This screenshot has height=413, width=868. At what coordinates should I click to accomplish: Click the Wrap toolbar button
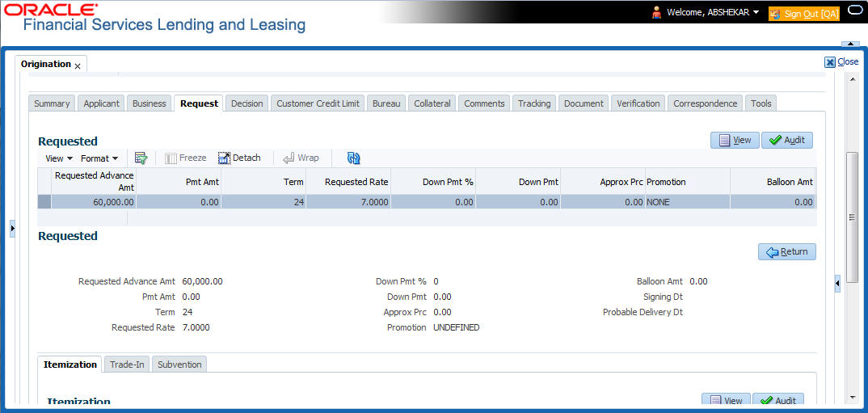click(x=301, y=158)
